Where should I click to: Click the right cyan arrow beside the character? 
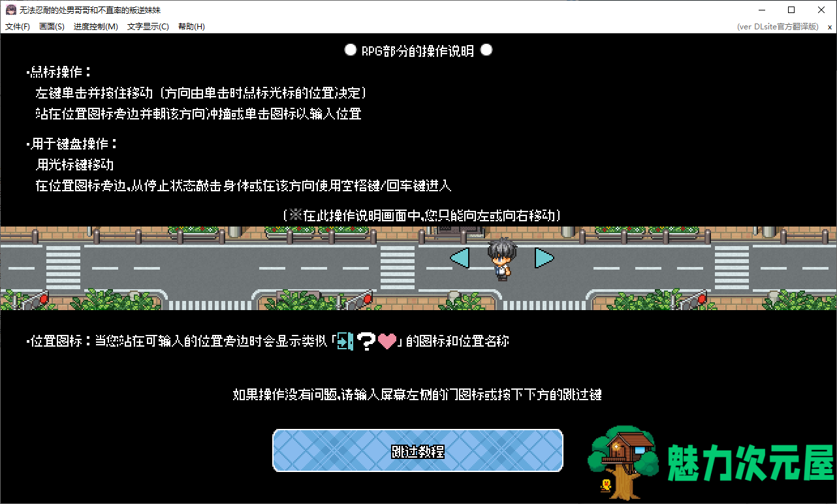pyautogui.click(x=545, y=259)
